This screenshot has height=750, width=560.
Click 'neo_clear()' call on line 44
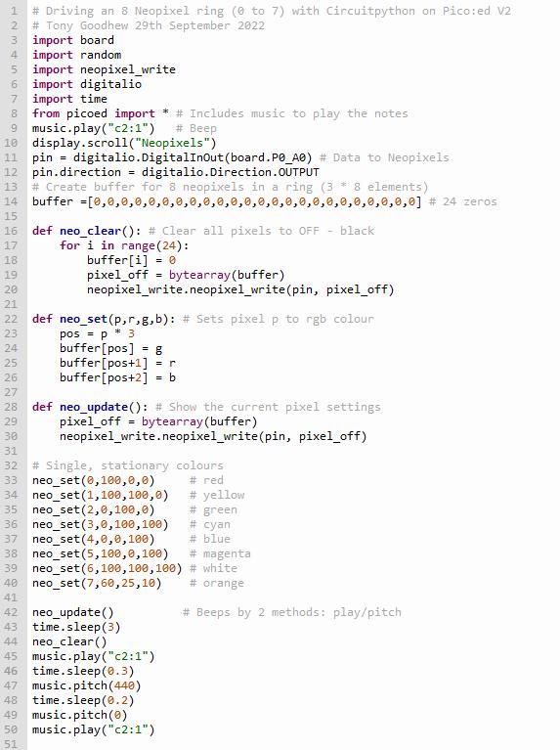[x=69, y=641]
